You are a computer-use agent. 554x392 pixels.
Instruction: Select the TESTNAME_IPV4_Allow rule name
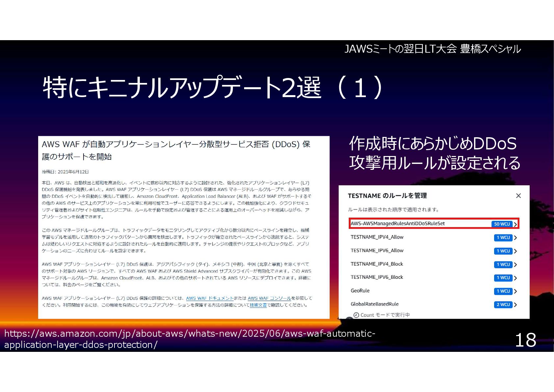click(377, 237)
